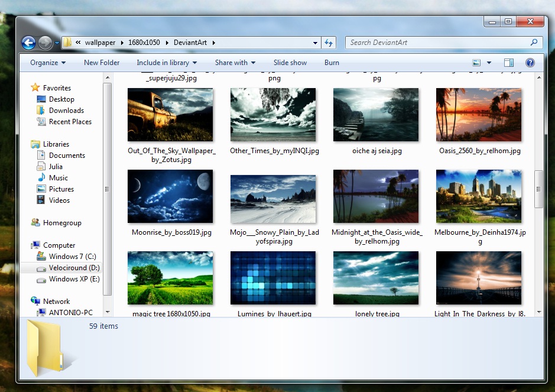The image size is (555, 392).
Task: Select Lumines_by_lhauert thumbnail
Action: pyautogui.click(x=273, y=278)
